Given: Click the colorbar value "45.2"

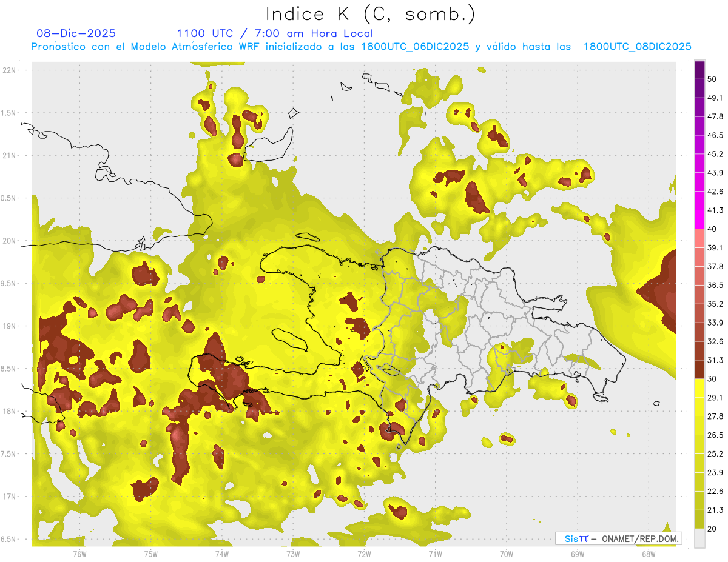Looking at the screenshot, I should (715, 154).
